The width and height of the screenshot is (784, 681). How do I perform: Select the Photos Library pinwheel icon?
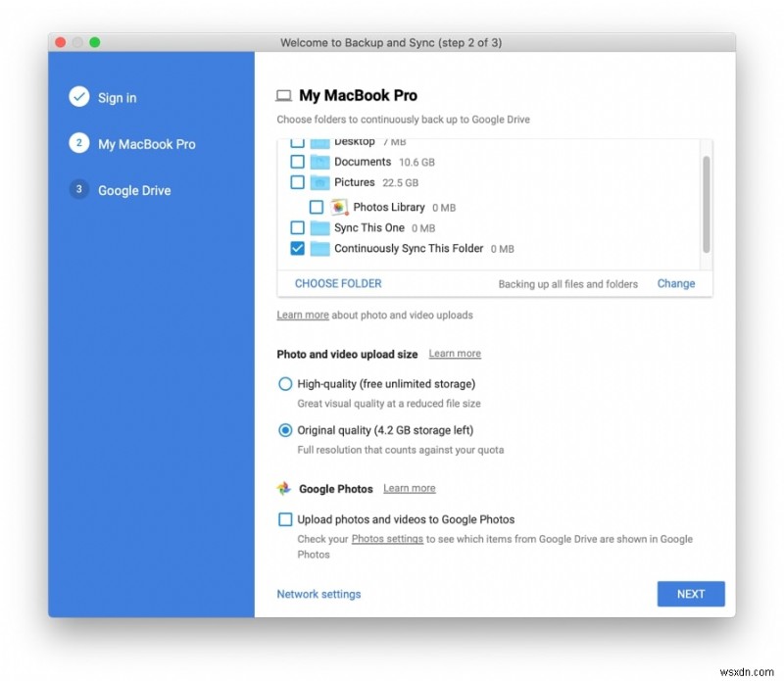338,207
